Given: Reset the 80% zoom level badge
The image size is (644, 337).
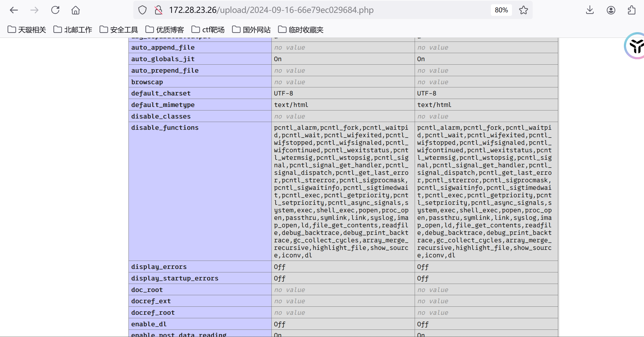Looking at the screenshot, I should 501,10.
